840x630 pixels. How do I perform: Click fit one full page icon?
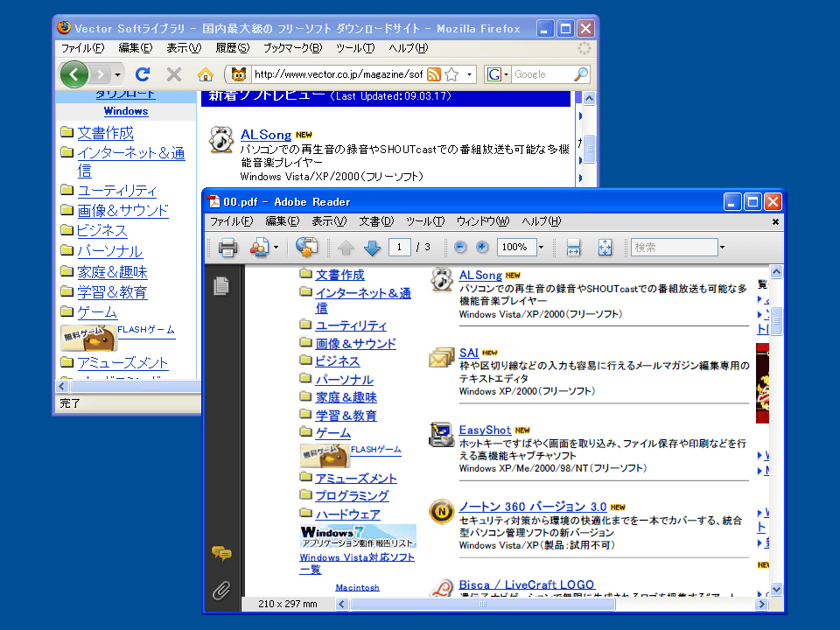pyautogui.click(x=605, y=248)
